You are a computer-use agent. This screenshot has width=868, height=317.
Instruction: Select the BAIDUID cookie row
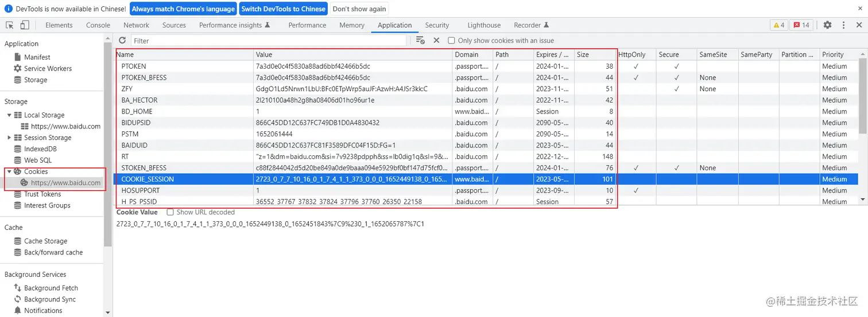point(486,145)
